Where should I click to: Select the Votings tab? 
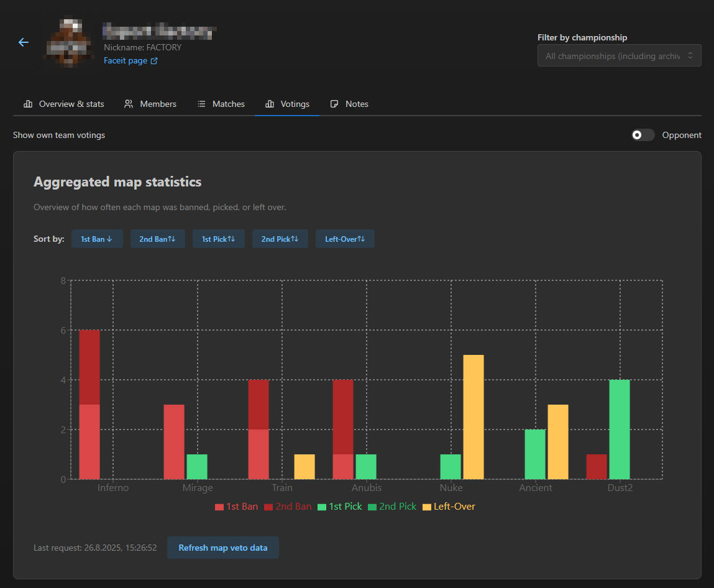point(287,104)
